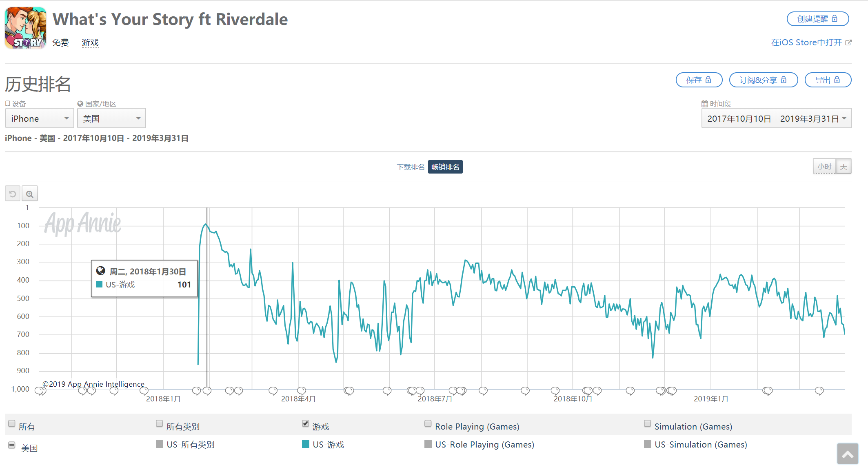Viewport: 868px width, 470px height.
Task: Click the 美国 row label at bottom
Action: 29,448
